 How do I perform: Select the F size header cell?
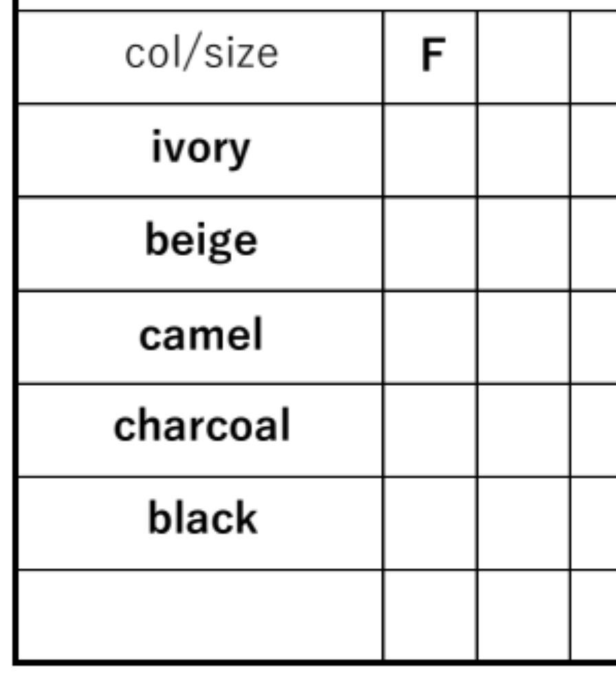430,56
